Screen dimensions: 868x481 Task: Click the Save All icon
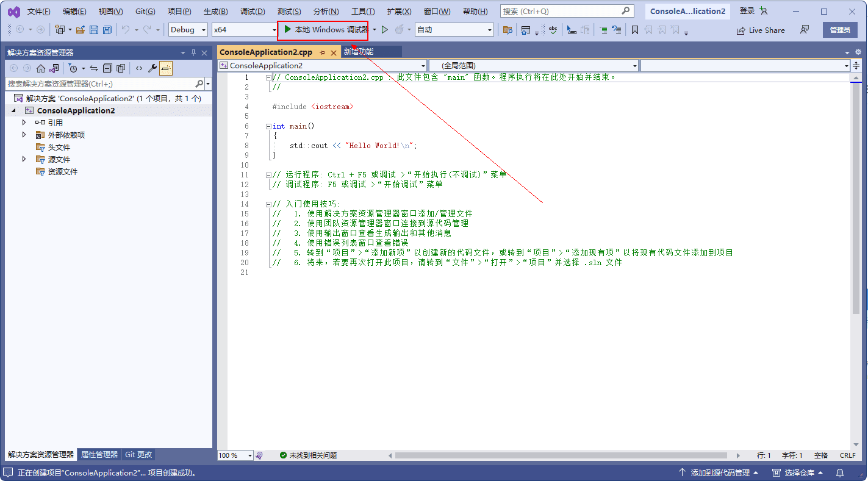click(107, 30)
